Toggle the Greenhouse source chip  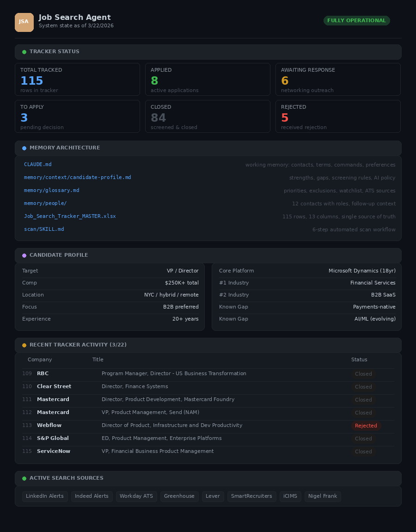point(179,496)
